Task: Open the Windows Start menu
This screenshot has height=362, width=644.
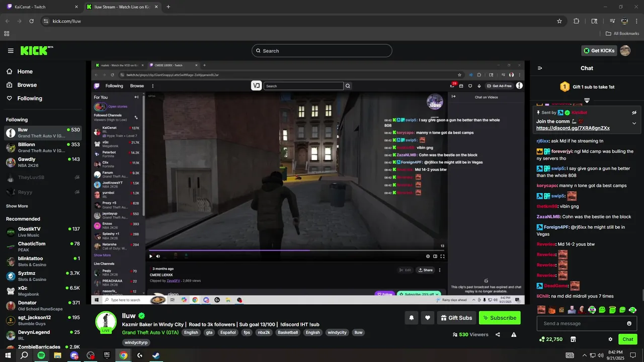Action: (x=8, y=355)
